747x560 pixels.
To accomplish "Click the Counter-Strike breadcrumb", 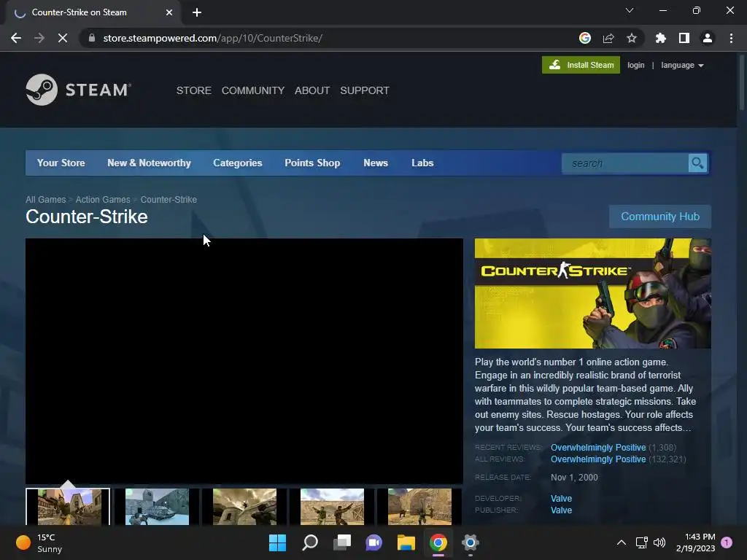I will (169, 200).
